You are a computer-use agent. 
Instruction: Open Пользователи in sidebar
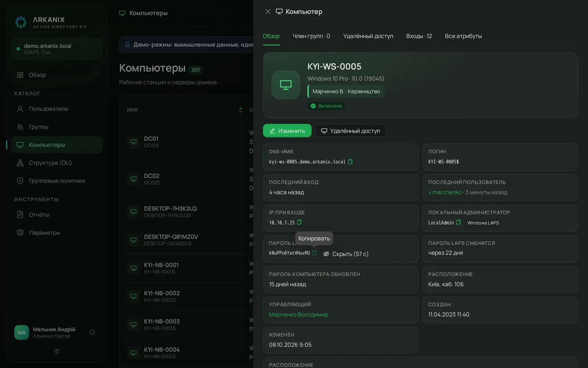tap(57, 109)
